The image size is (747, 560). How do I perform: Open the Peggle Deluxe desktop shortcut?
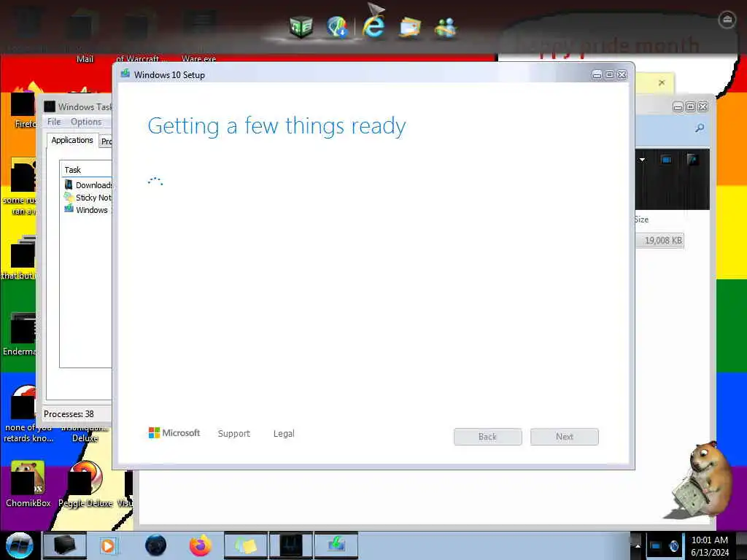pos(86,484)
